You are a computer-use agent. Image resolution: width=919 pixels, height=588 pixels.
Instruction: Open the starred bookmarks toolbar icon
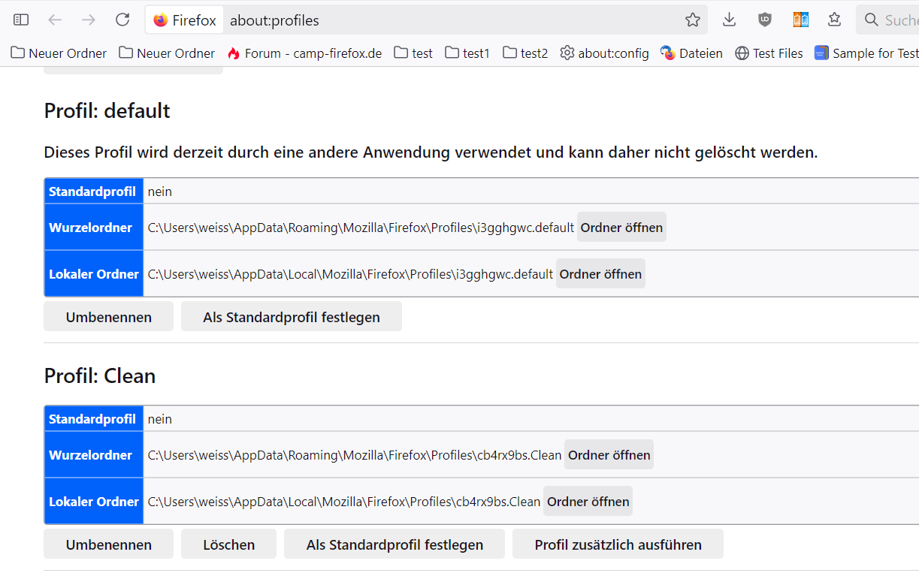[x=835, y=20]
